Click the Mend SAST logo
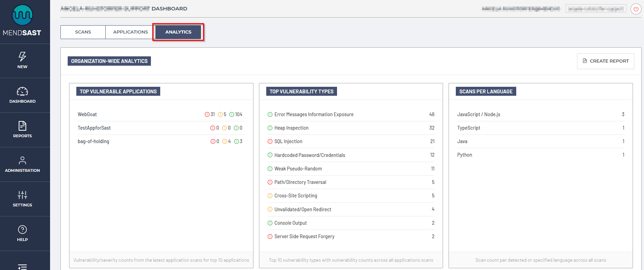Viewport: 644px width, 270px height. coord(22,21)
